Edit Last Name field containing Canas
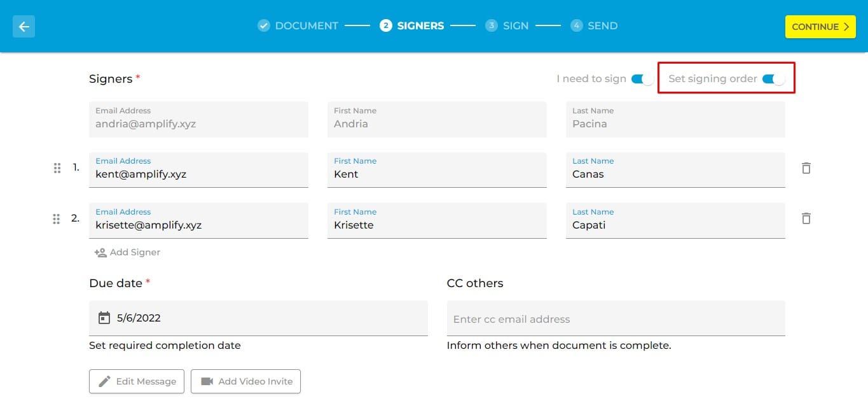868x417 pixels. point(675,169)
